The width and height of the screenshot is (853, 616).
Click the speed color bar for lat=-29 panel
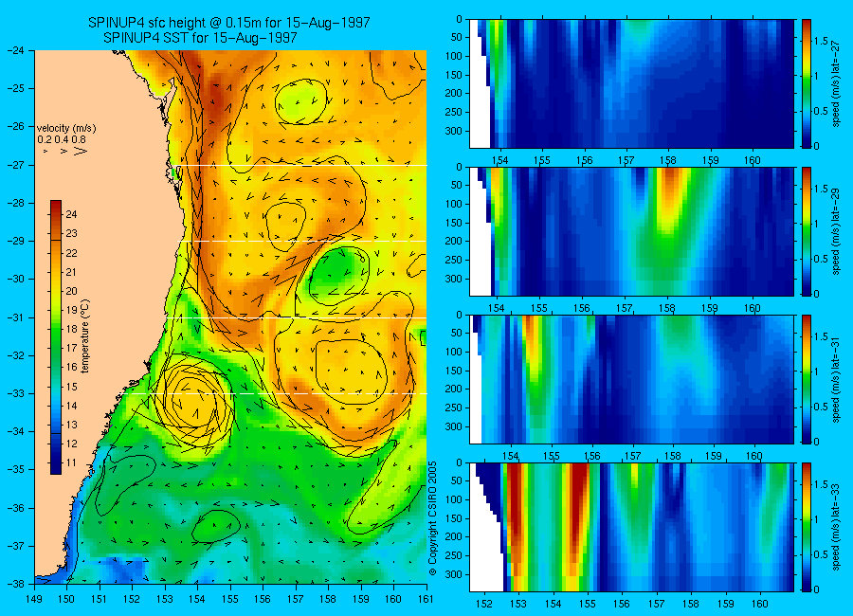pos(807,231)
